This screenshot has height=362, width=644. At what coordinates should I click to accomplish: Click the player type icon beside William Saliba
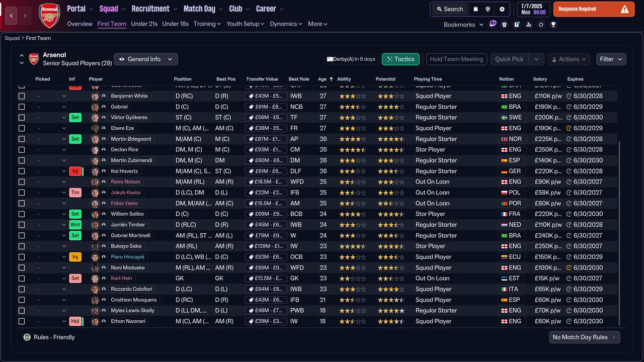click(104, 214)
